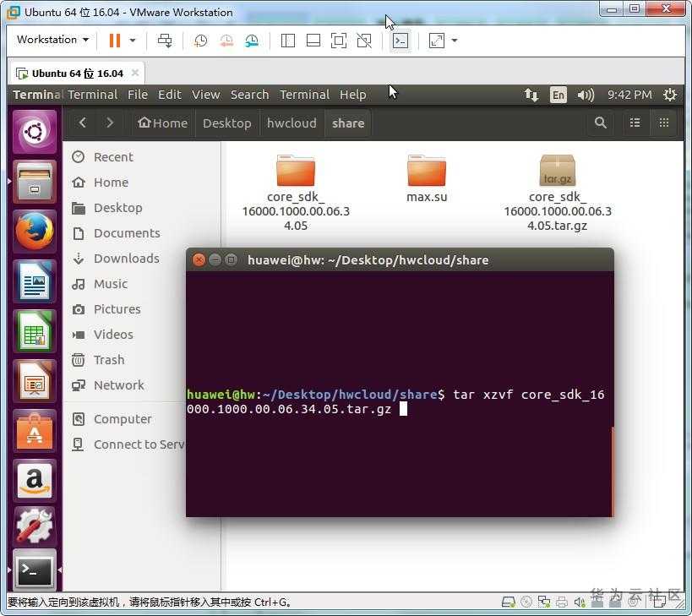Open the VMware console view icon

(400, 41)
